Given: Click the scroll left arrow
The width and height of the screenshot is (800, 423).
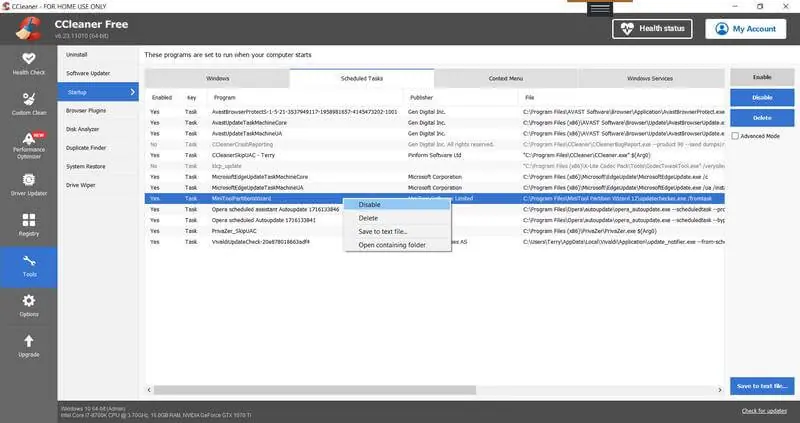Looking at the screenshot, I should click(149, 390).
